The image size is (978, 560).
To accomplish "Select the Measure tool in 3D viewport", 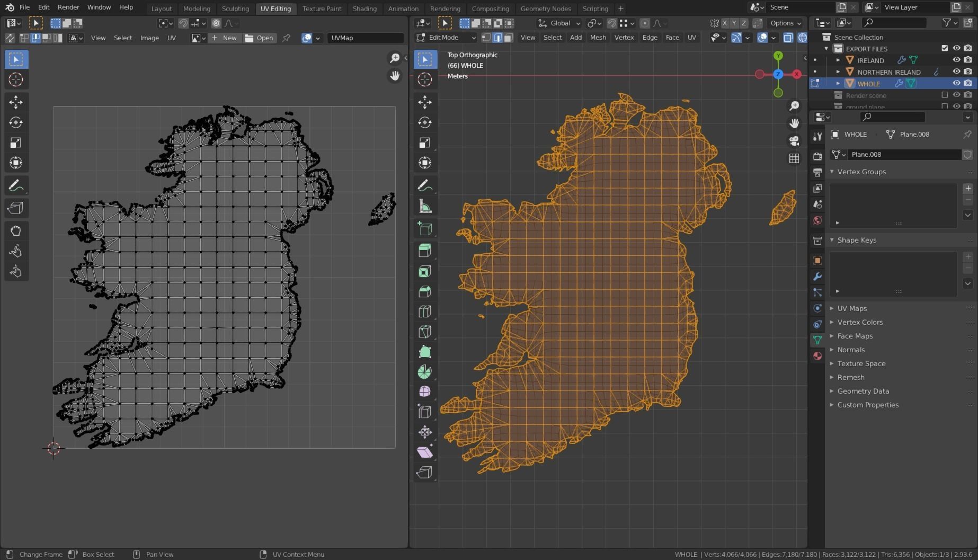I will click(x=425, y=206).
